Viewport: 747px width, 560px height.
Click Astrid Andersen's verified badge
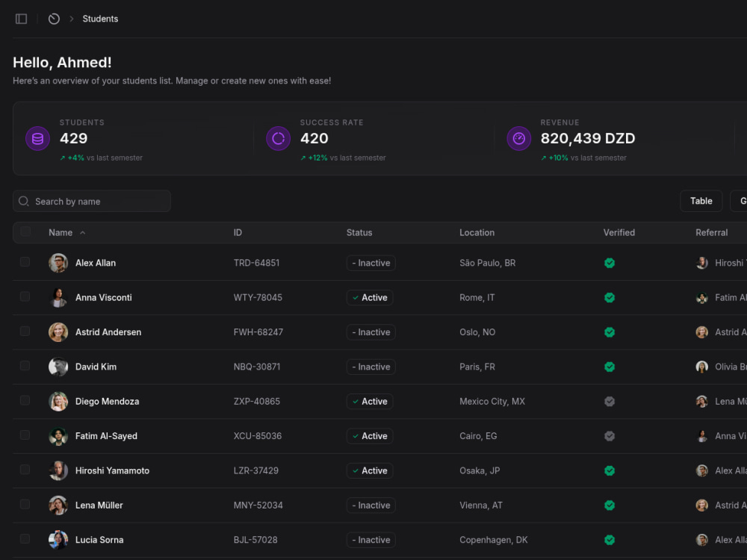pyautogui.click(x=610, y=332)
